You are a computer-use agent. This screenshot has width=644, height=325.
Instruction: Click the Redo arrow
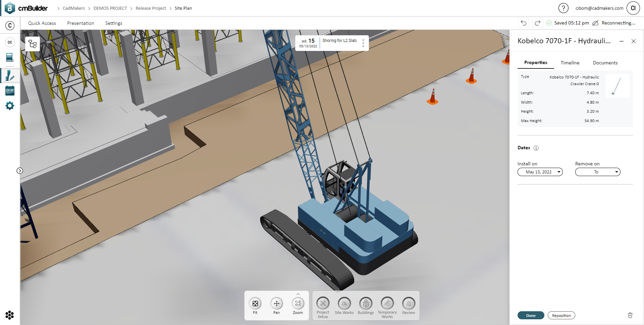click(537, 23)
